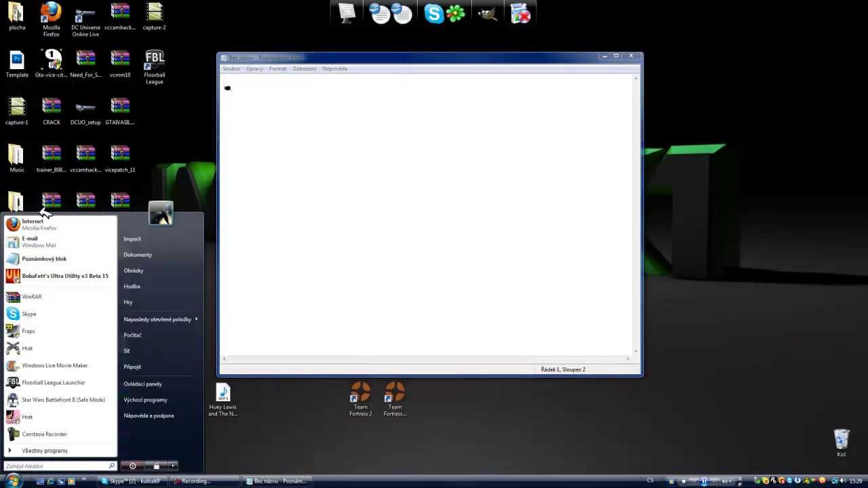Viewport: 868px width, 488px height.
Task: Open Dokumenty in Start menu
Action: 138,255
